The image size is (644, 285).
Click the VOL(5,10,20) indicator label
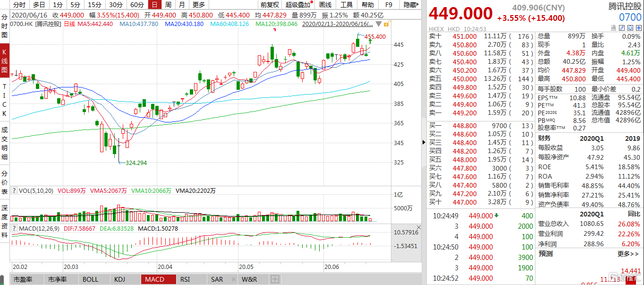coord(36,190)
